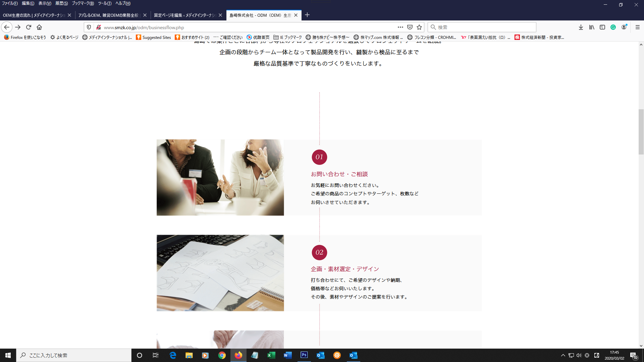Open tracking protection shield info
The width and height of the screenshot is (644, 362).
[x=89, y=27]
